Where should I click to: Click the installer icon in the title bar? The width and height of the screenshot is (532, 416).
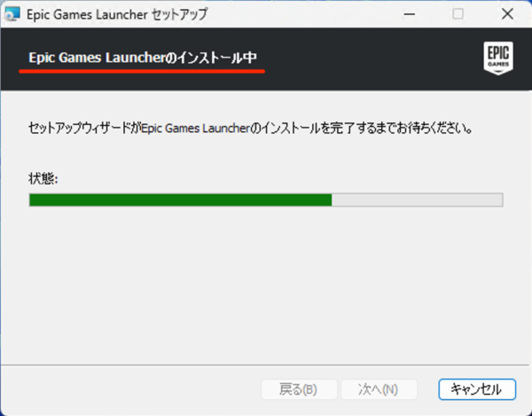click(12, 14)
